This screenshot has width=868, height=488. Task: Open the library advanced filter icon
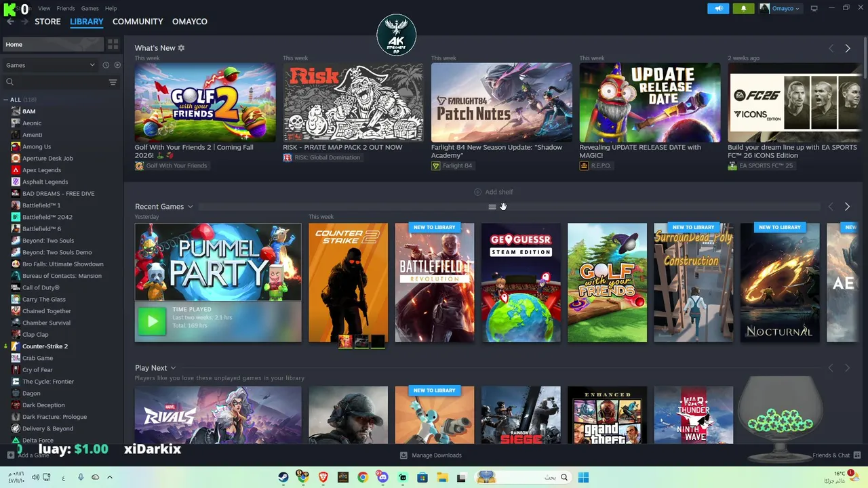113,82
